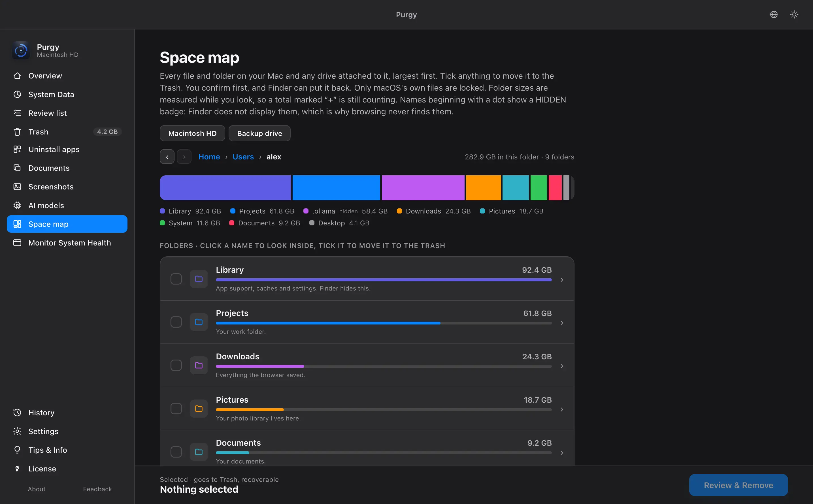This screenshot has width=813, height=504.
Task: Click the Tips & Info lightbulb icon
Action: [x=17, y=450]
